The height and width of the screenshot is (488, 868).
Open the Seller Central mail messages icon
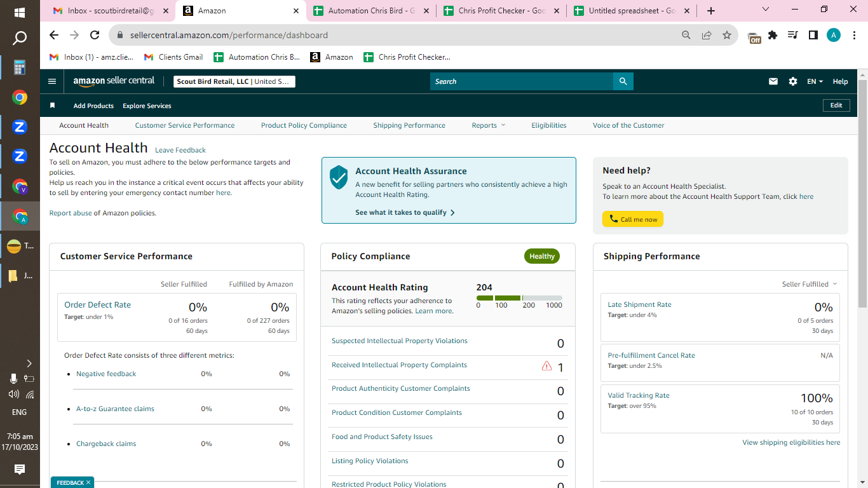click(773, 81)
